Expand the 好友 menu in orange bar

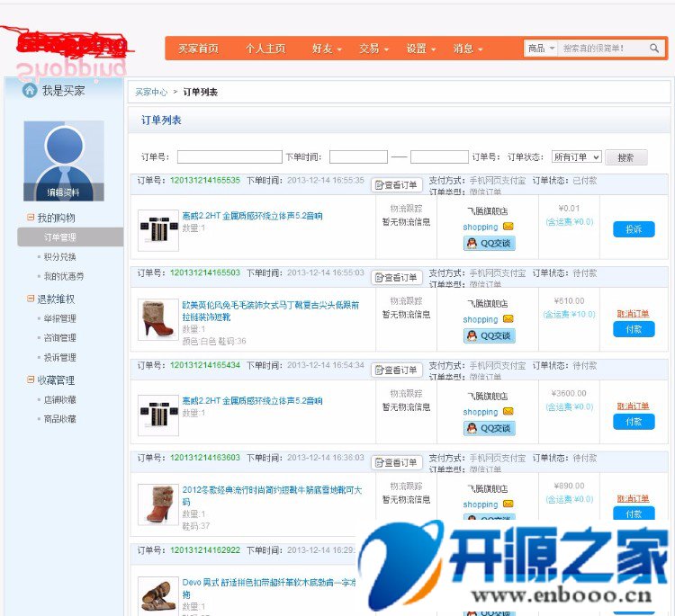[x=327, y=49]
